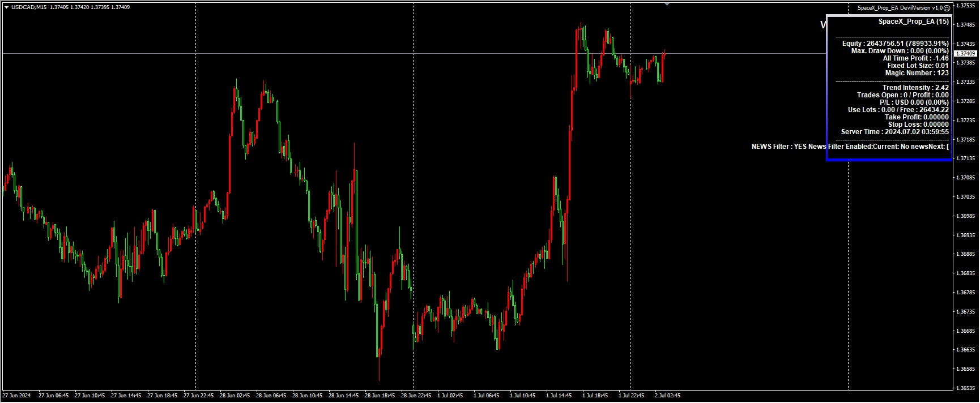
Task: Click the EA smiley face status icon
Action: [947, 8]
